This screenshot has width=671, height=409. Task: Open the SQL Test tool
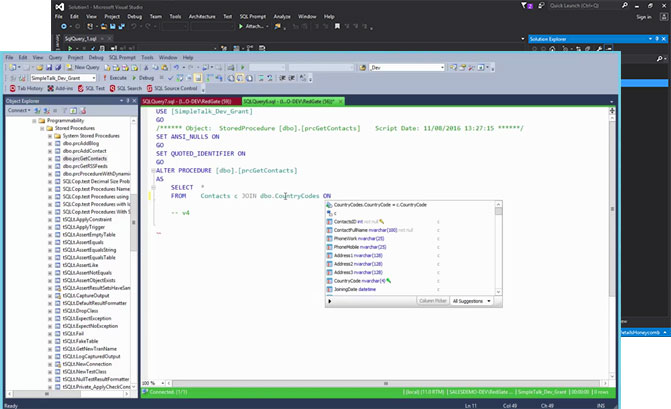(x=91, y=89)
